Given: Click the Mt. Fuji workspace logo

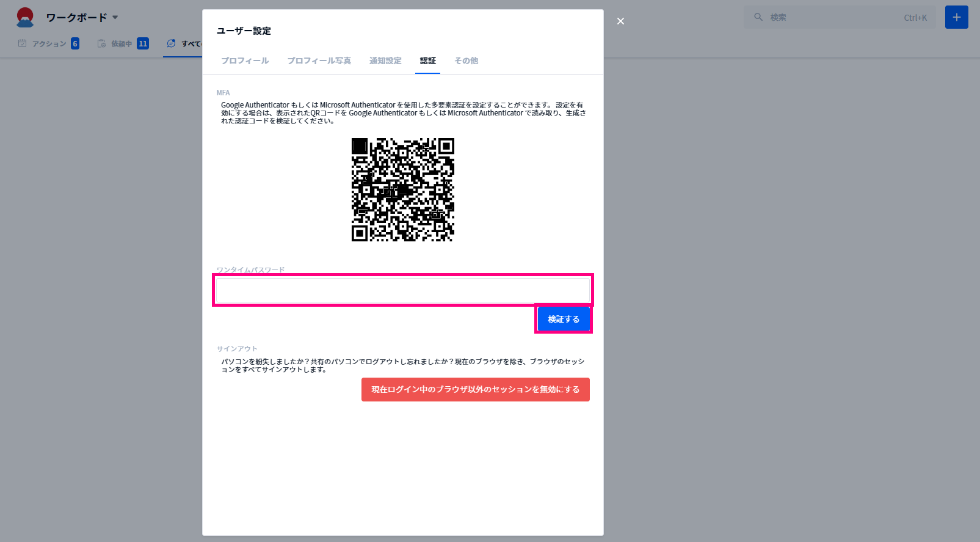Looking at the screenshot, I should point(25,18).
